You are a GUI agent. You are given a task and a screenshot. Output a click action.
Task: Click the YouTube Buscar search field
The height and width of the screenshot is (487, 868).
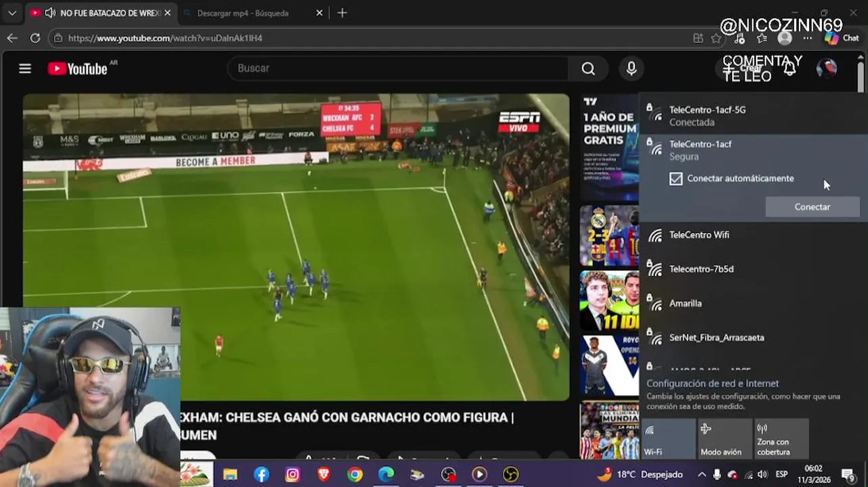tap(399, 68)
